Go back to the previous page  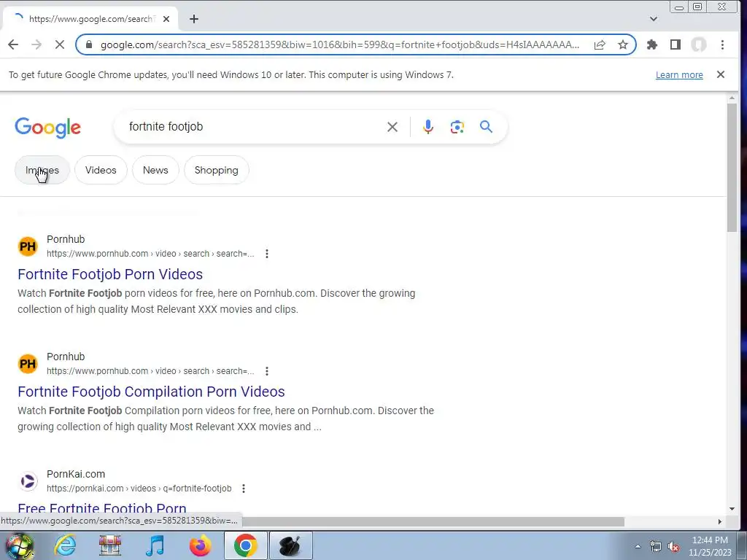(13, 44)
